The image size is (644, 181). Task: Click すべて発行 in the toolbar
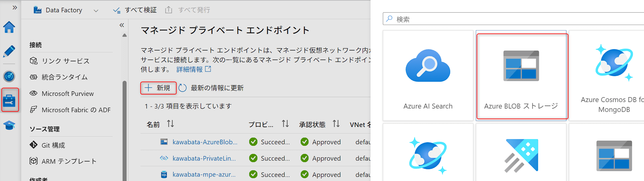click(187, 10)
